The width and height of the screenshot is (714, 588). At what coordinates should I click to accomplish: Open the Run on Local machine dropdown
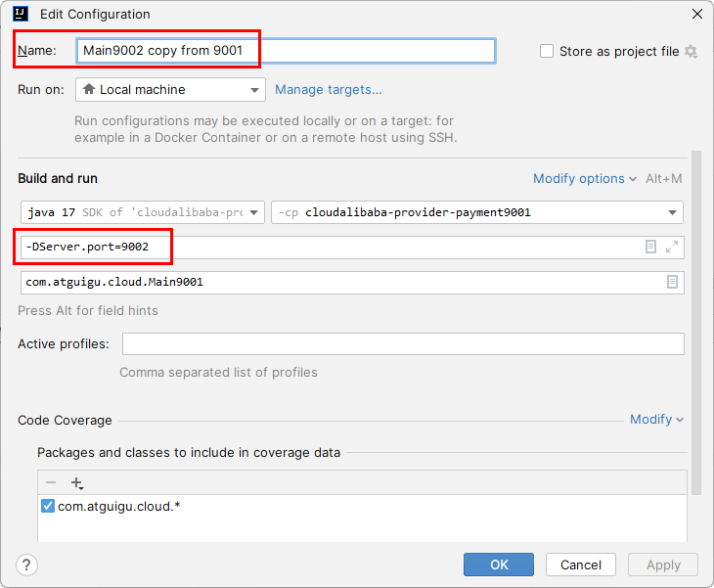(x=170, y=90)
